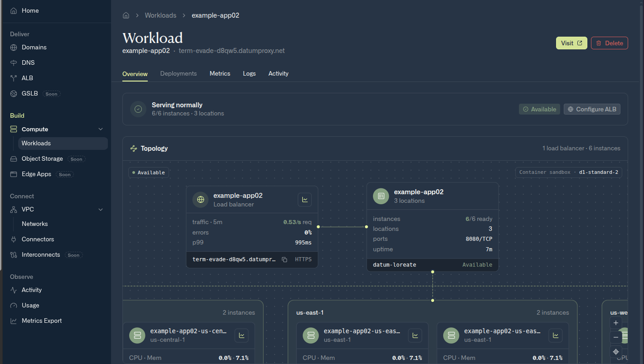
Task: Click the Visit button
Action: (571, 43)
